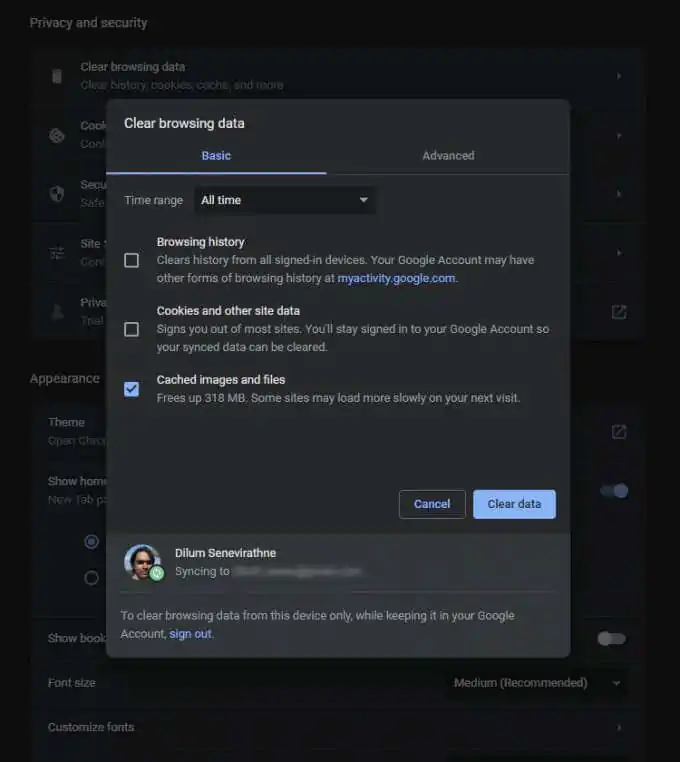Select the unselected custom address radio button

(91, 578)
